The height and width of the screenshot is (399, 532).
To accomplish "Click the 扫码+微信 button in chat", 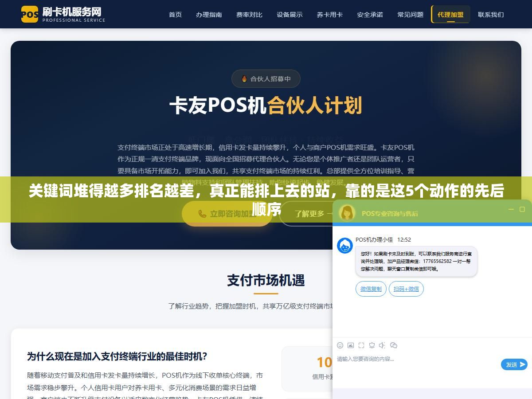I will [x=406, y=289].
